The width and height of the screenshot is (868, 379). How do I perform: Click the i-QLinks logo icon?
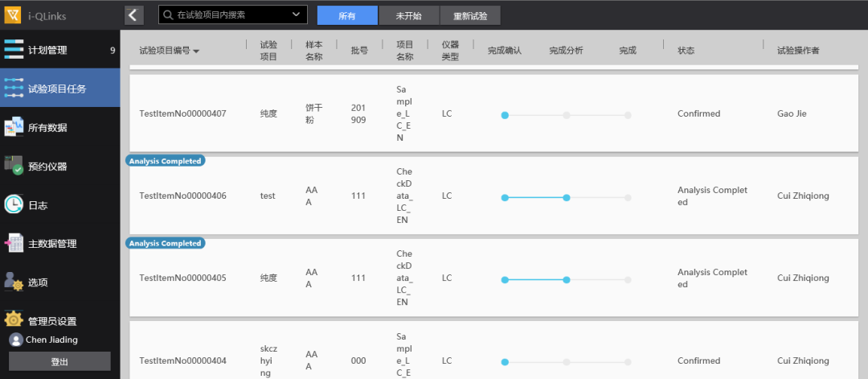pyautogui.click(x=13, y=15)
